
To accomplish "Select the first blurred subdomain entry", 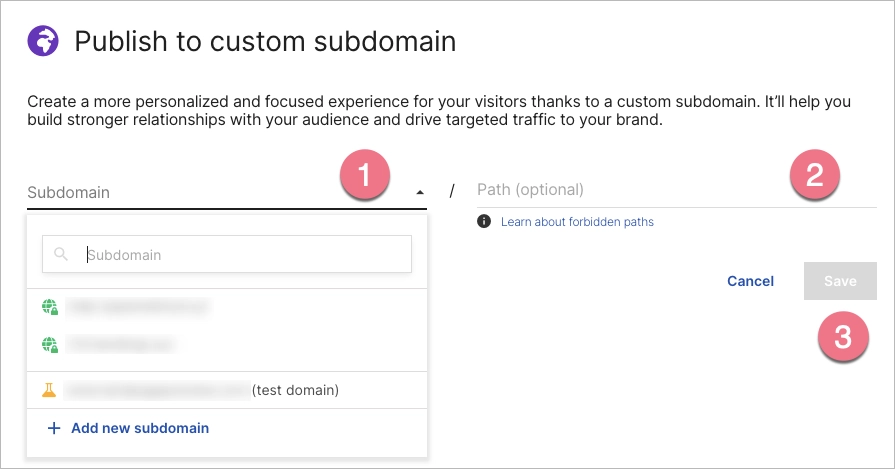I will (140, 307).
